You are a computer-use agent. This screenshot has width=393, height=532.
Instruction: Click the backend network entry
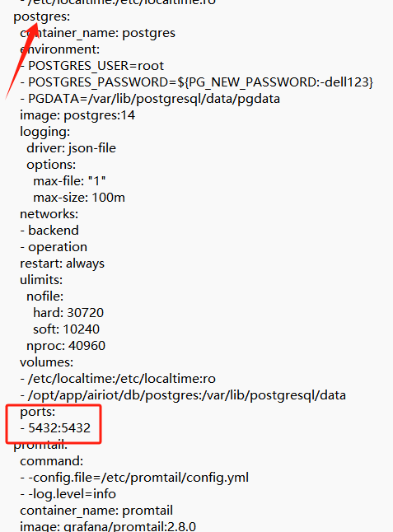pyautogui.click(x=49, y=231)
